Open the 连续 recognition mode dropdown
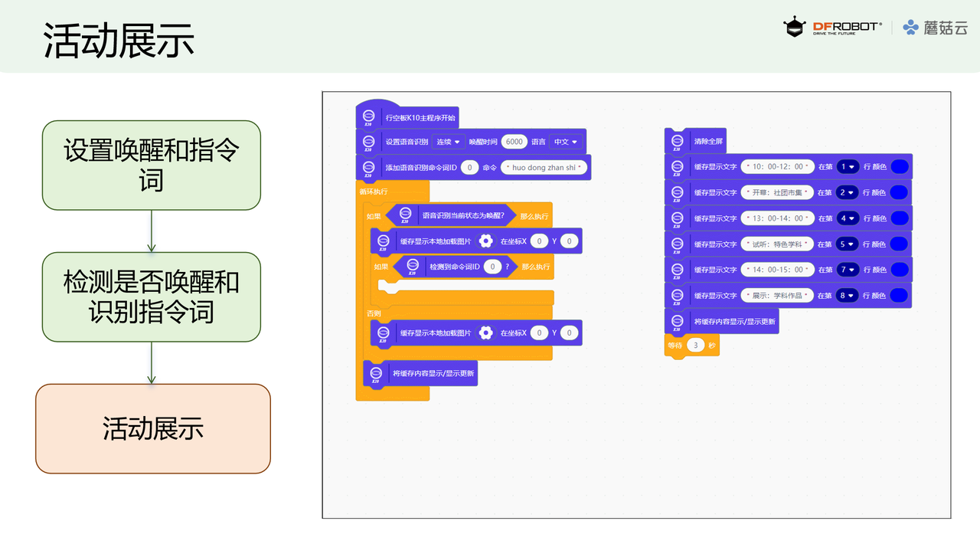This screenshot has width=980, height=534. [x=449, y=142]
